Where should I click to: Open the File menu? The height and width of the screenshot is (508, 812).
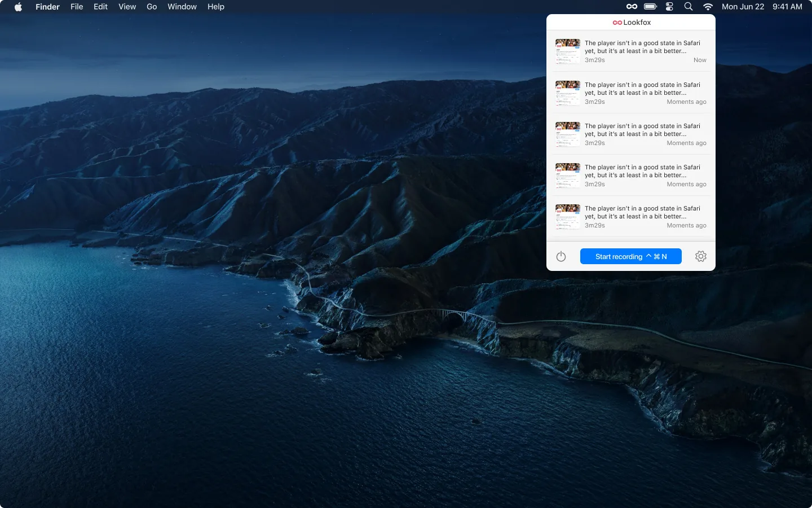77,7
